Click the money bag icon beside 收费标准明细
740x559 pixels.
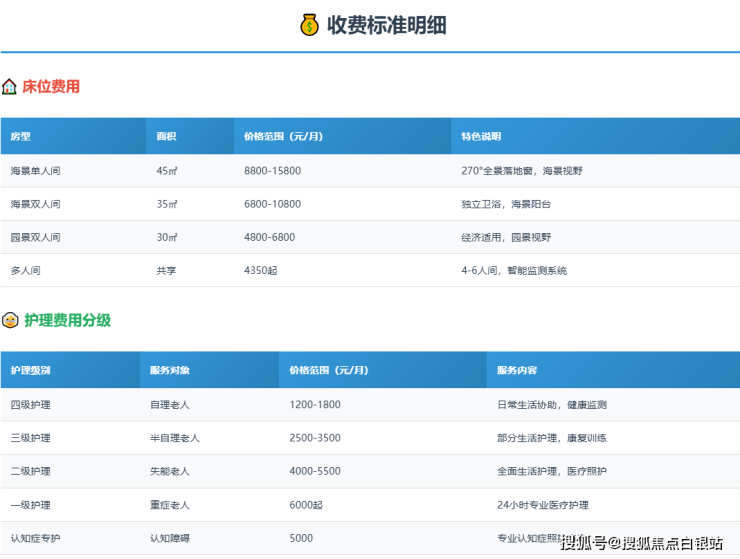pyautogui.click(x=310, y=25)
